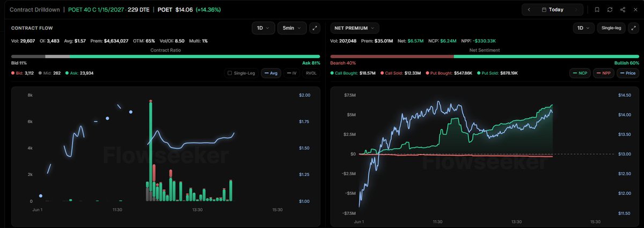Click the Bearish 40% label

pyautogui.click(x=343, y=63)
